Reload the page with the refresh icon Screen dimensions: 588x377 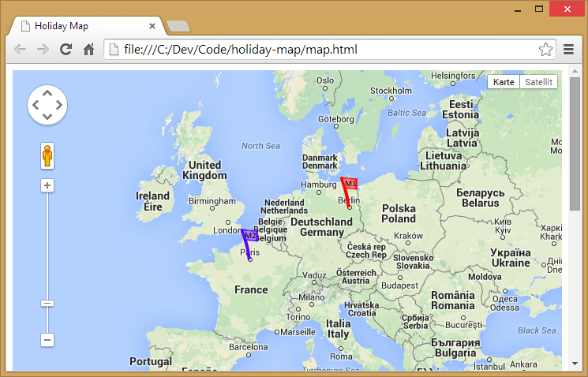(66, 50)
